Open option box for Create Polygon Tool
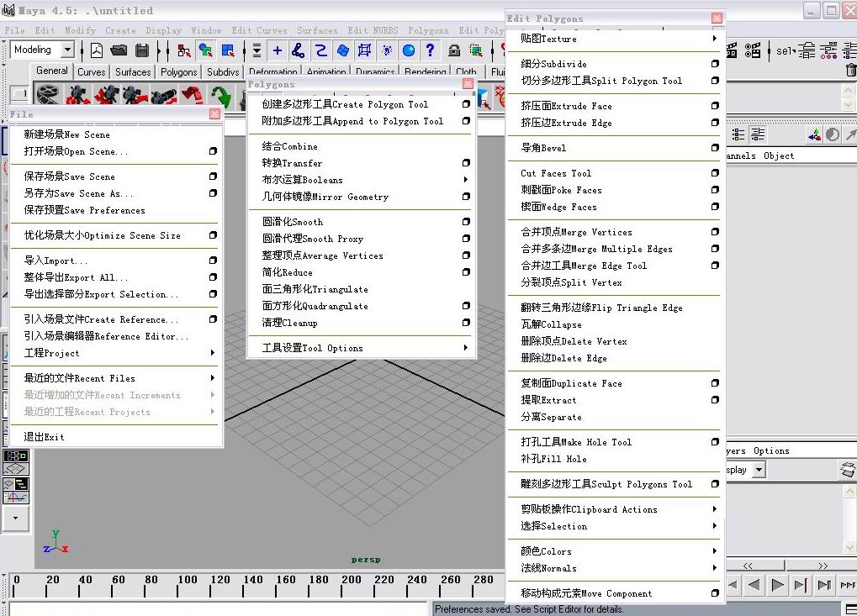 point(466,103)
